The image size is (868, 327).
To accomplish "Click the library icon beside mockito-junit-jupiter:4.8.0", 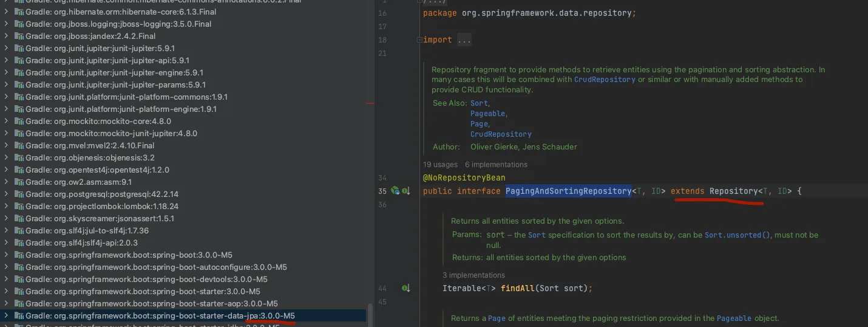I will click(x=19, y=133).
